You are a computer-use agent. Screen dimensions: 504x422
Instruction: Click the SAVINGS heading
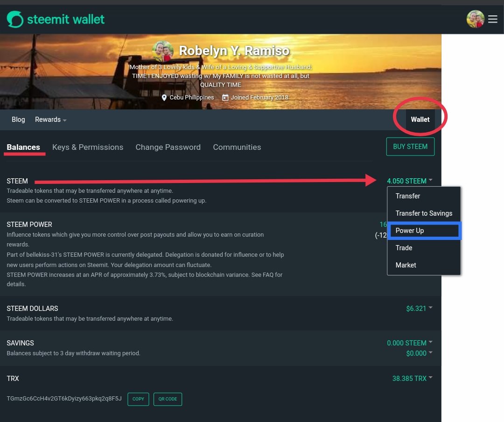[20, 343]
